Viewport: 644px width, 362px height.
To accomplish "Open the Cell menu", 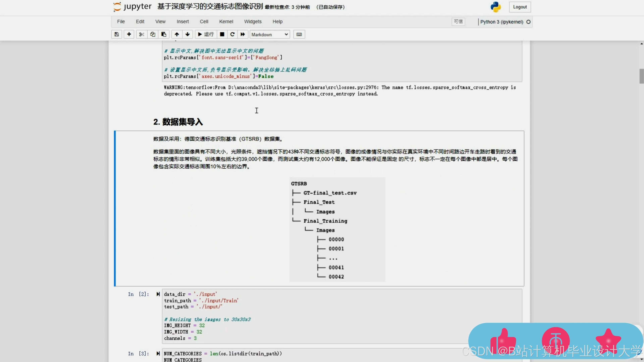I will click(204, 22).
